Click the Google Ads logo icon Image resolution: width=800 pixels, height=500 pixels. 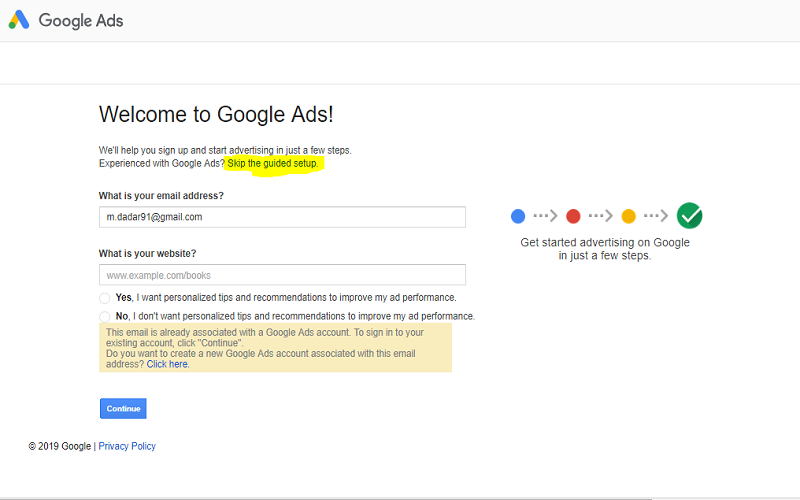tap(19, 20)
